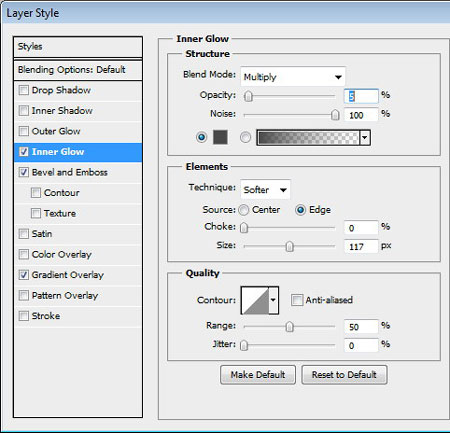This screenshot has height=433, width=450.
Task: Select Blending Options: Default
Action: click(x=78, y=70)
